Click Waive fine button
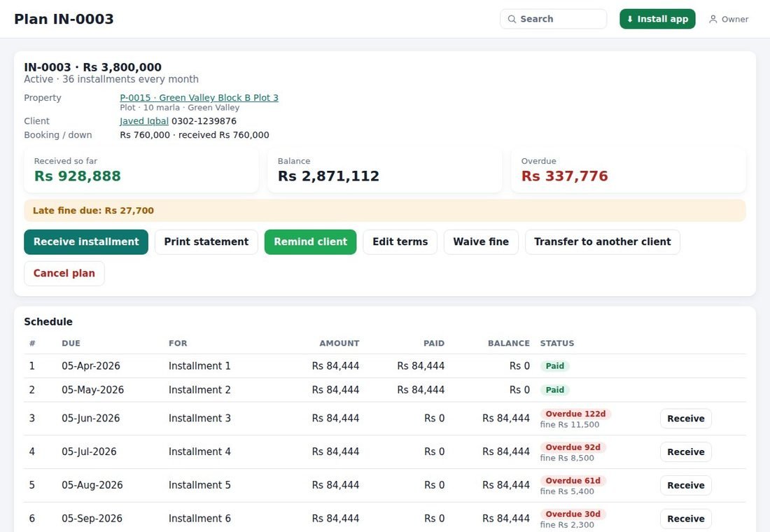770x532 pixels. 481,241
